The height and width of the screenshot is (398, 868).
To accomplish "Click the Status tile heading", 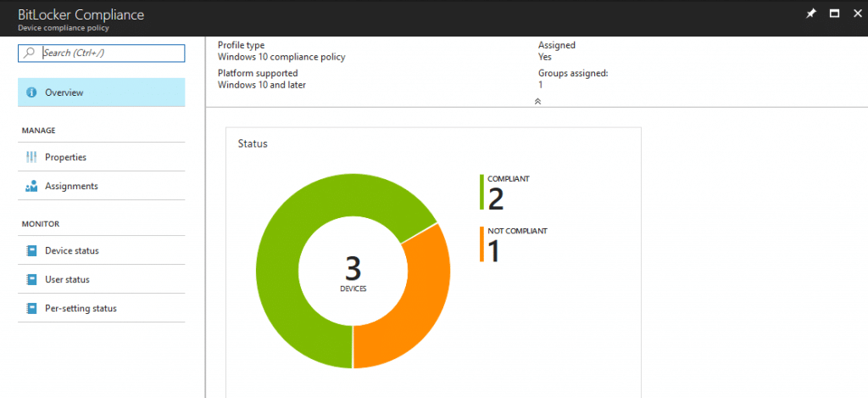I will click(253, 143).
